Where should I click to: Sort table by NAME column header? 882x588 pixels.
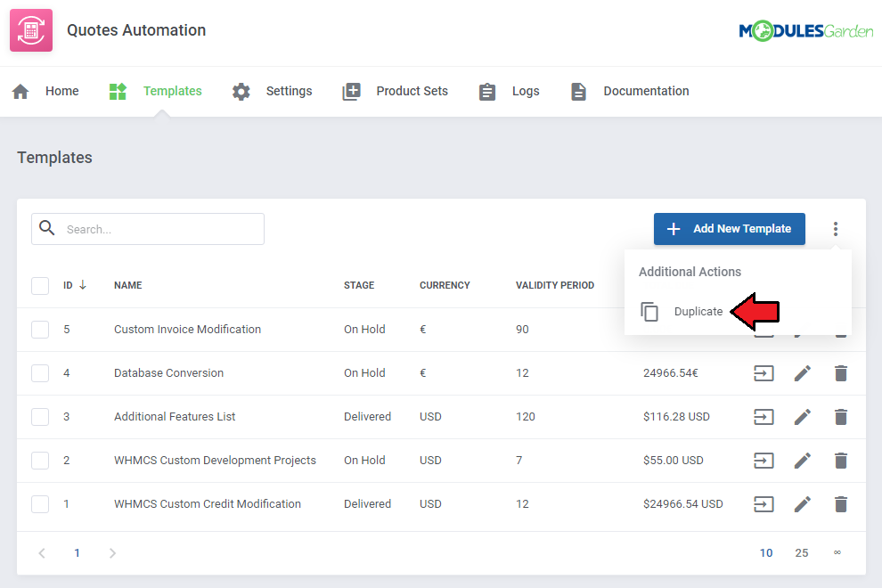click(x=128, y=285)
